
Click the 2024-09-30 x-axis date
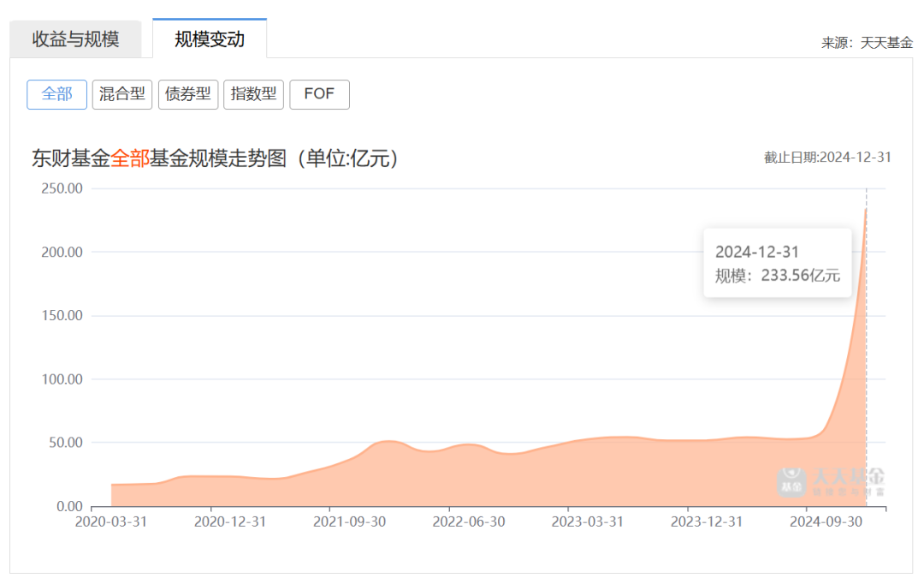pos(826,522)
